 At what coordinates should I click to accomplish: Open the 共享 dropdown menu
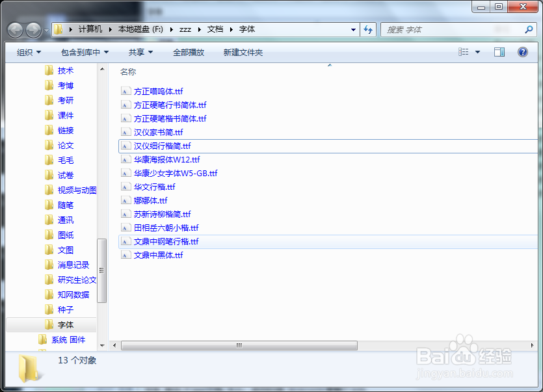tap(140, 52)
